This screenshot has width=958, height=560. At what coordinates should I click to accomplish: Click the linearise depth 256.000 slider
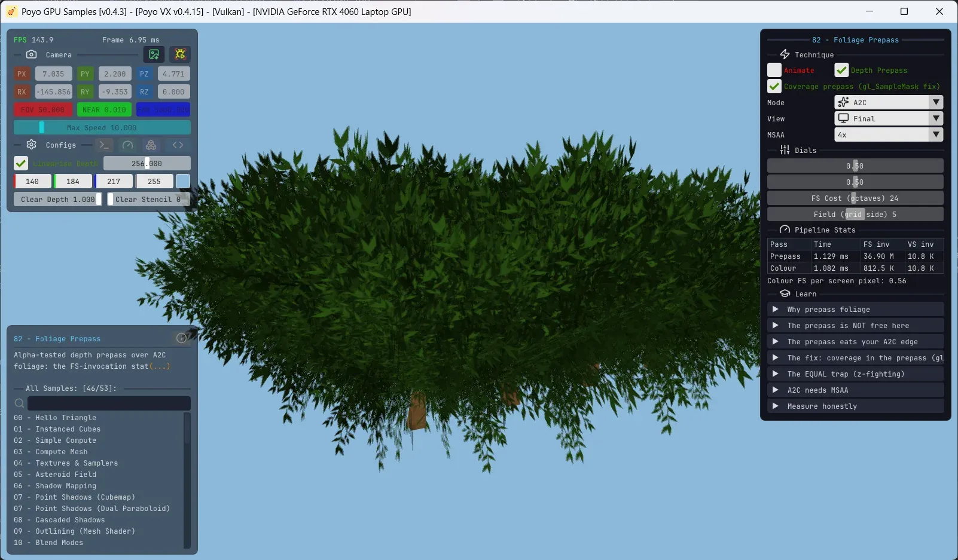(x=147, y=163)
